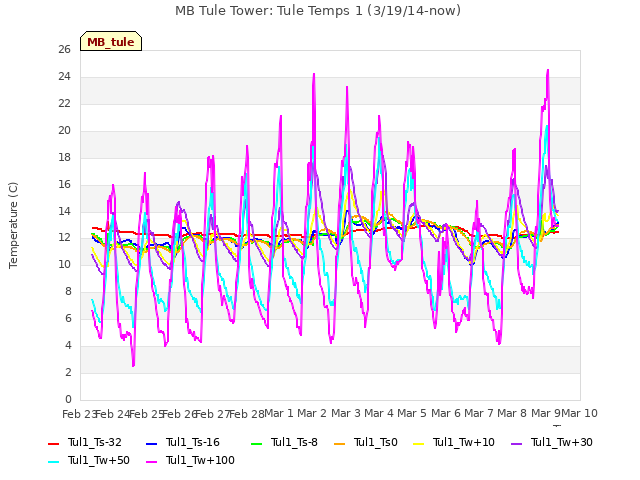Click the Mar 4 x-axis tick label

tap(379, 413)
